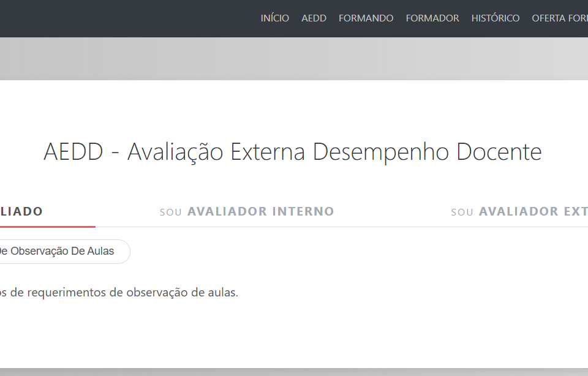Click the page title heading text
The height and width of the screenshot is (376, 588).
292,152
